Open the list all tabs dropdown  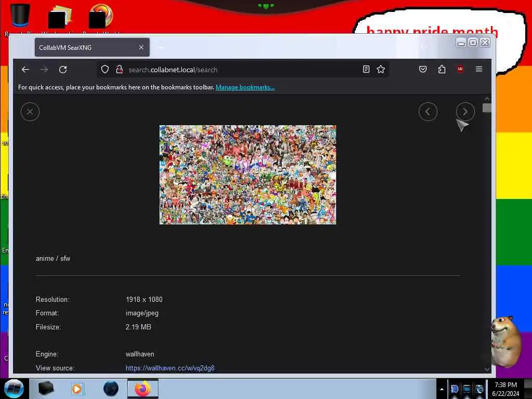[424, 47]
